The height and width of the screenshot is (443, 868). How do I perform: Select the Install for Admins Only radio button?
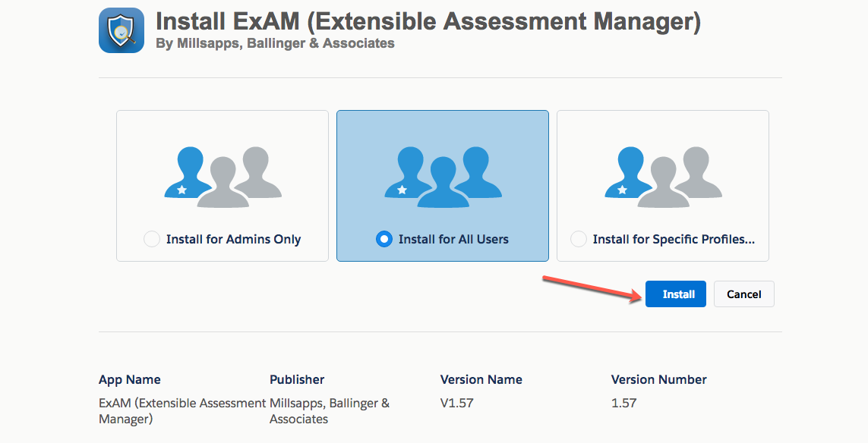pos(152,239)
